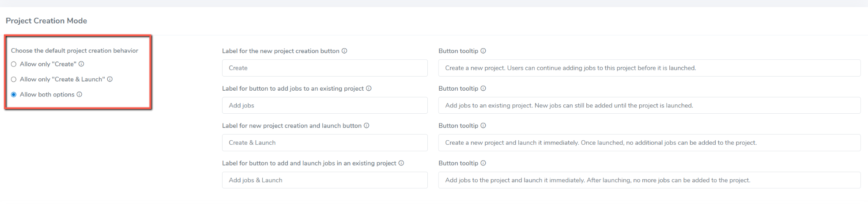Click info icon of Button tooltip above the Create tooltip

pyautogui.click(x=483, y=51)
